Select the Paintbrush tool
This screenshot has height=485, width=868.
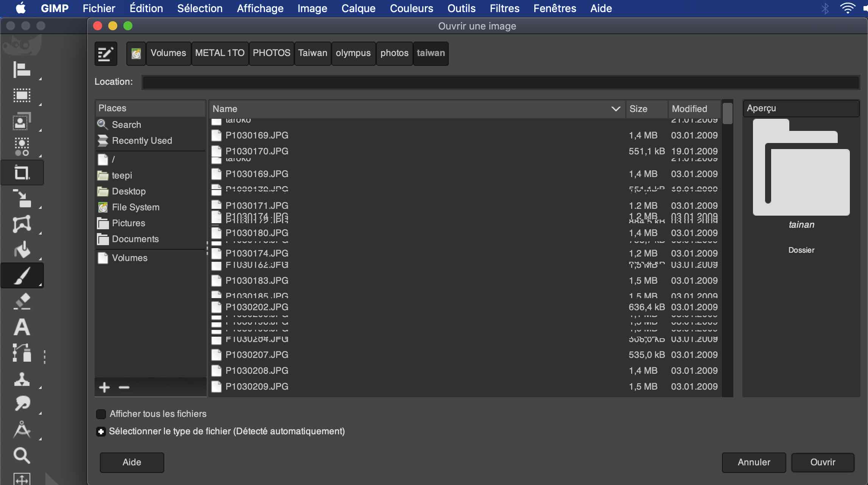click(x=22, y=276)
